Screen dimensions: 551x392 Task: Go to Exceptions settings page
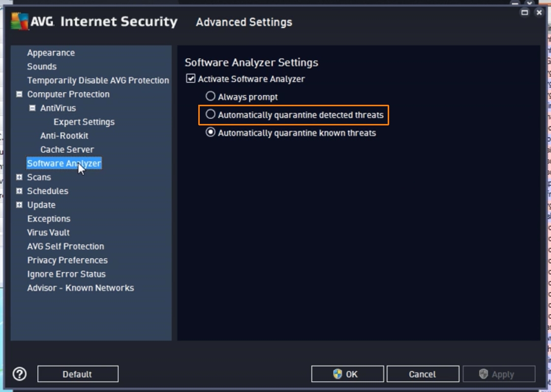point(49,218)
